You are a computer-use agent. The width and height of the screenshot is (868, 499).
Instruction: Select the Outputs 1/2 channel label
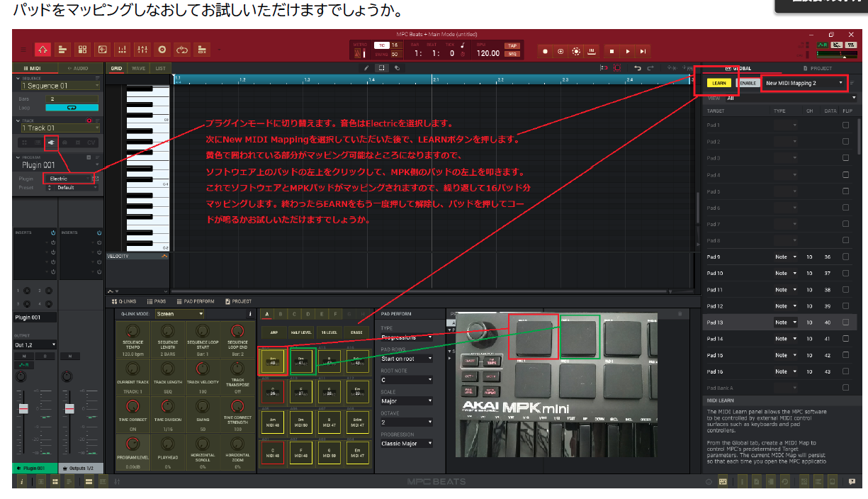[x=79, y=469]
